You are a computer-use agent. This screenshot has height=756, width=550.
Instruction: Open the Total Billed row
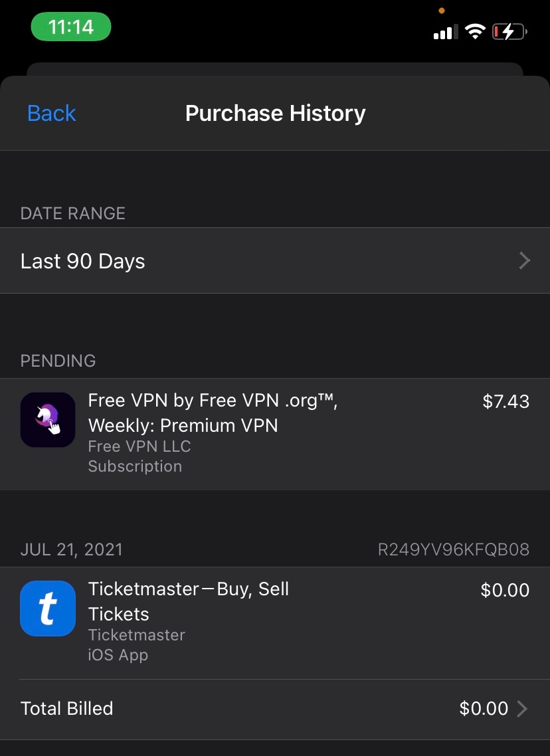66,709
